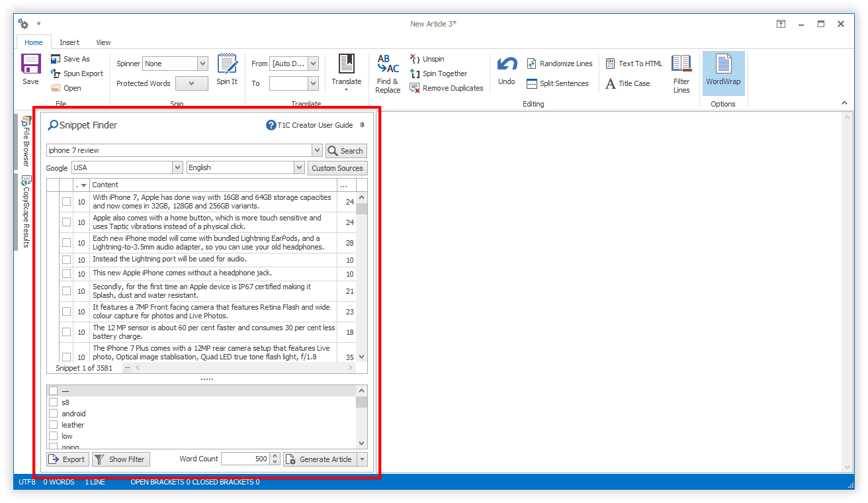Check the 'low' keyword filter
Screen dimensions: 868x503
(x=53, y=436)
